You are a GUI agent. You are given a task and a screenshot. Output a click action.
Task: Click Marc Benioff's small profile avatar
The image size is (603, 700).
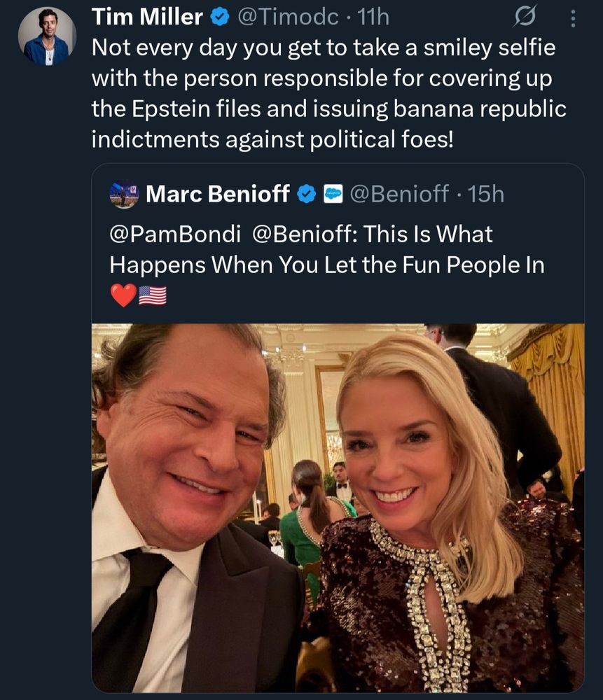pos(124,194)
